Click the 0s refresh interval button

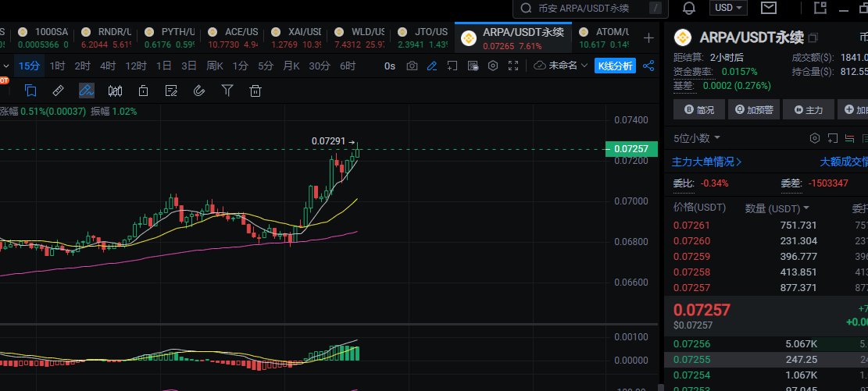(x=390, y=66)
